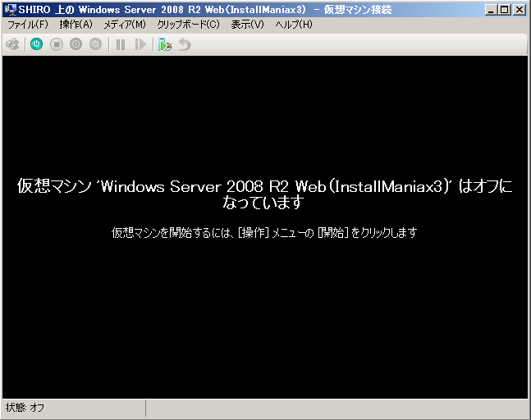Click the 'はオフになっています' message text

point(265,194)
